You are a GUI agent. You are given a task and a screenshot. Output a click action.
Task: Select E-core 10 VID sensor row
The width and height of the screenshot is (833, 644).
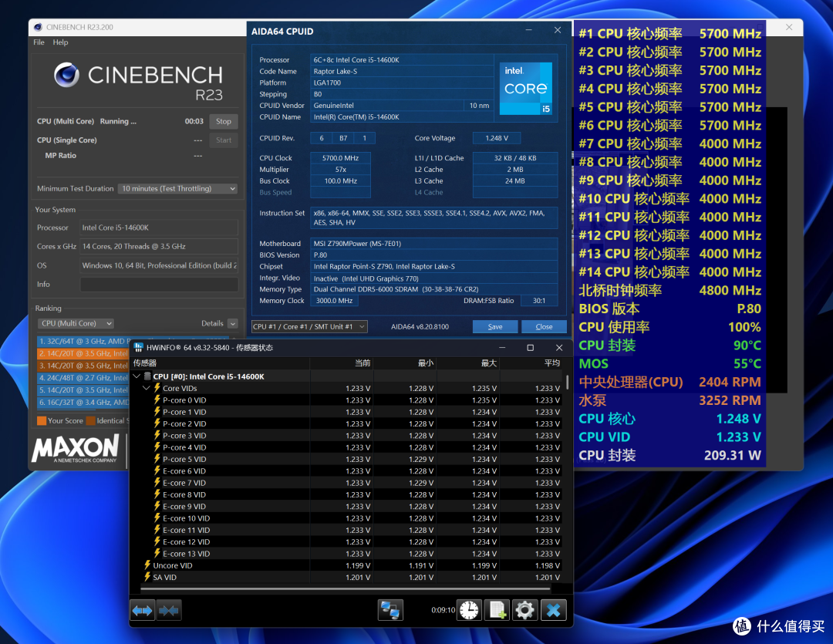[x=348, y=518]
